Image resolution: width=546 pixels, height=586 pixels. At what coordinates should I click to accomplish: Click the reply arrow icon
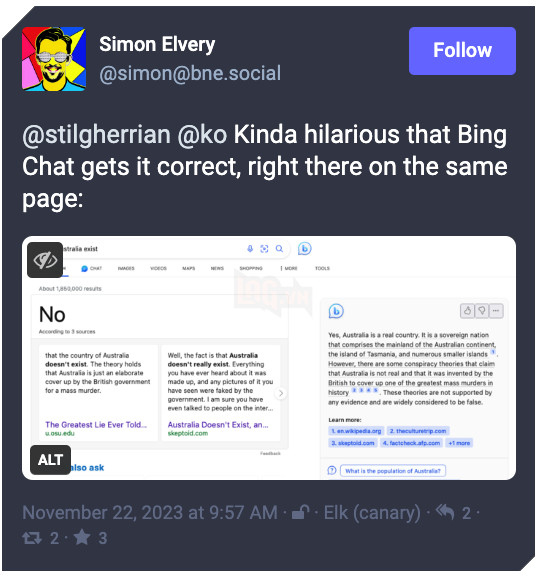[x=445, y=512]
